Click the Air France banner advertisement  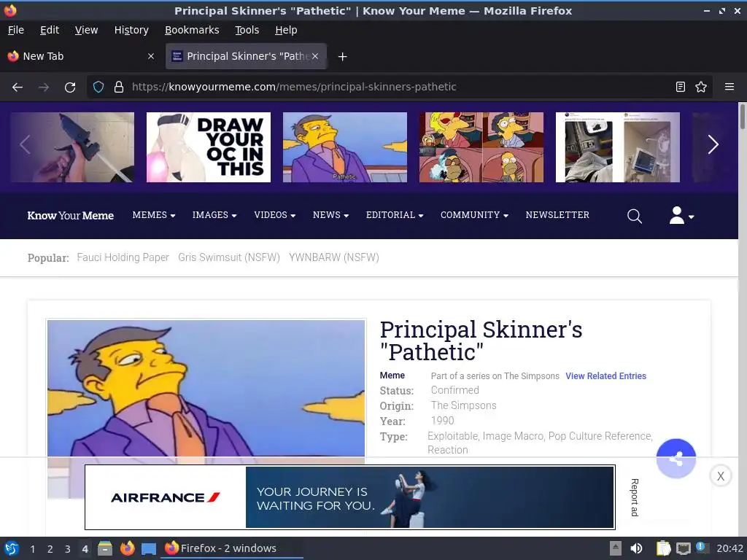(349, 497)
